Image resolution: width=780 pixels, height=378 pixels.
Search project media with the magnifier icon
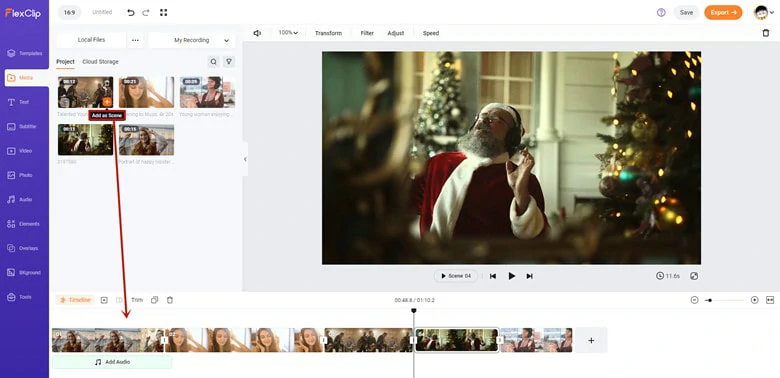tap(213, 62)
